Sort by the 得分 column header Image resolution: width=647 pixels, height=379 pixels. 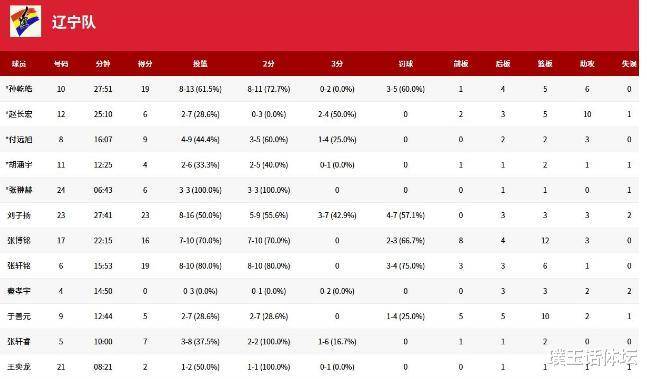point(145,64)
